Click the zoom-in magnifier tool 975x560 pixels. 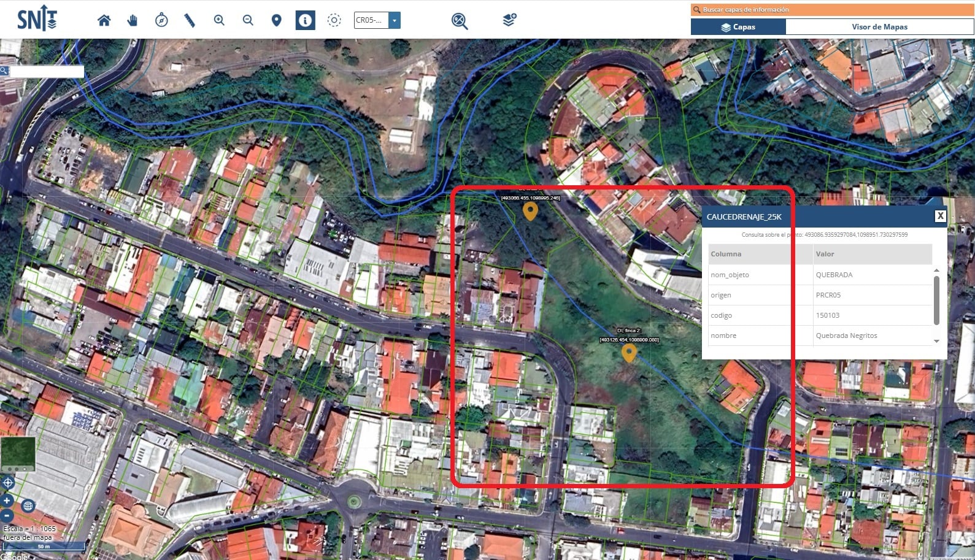(x=219, y=20)
